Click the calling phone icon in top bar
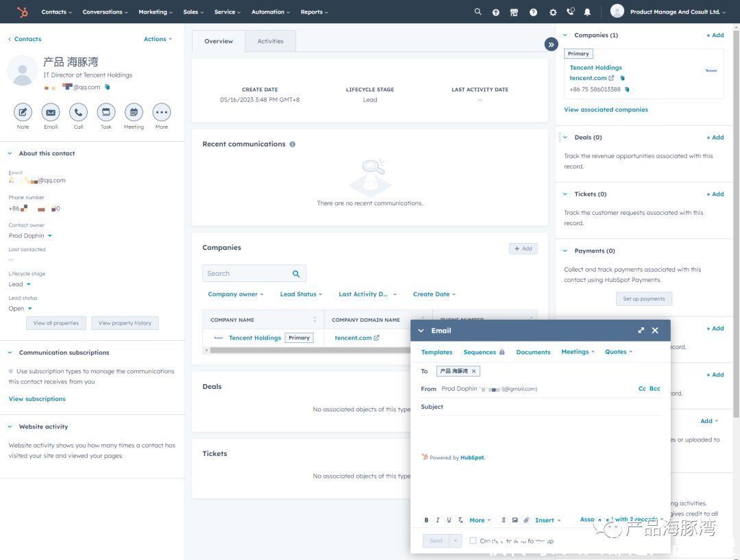Image resolution: width=740 pixels, height=560 pixels. point(571,12)
